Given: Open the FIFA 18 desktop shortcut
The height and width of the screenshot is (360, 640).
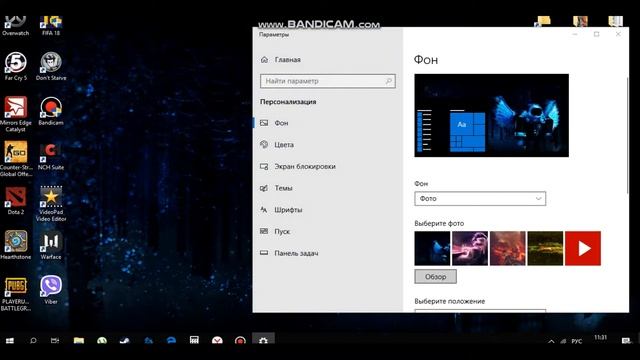Looking at the screenshot, I should [51, 25].
